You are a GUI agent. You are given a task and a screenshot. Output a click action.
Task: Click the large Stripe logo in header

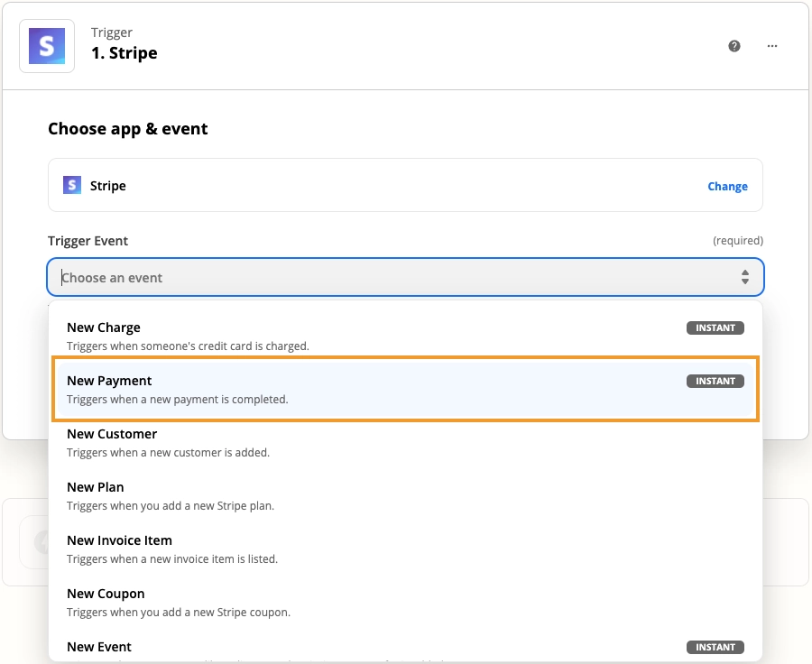point(47,46)
